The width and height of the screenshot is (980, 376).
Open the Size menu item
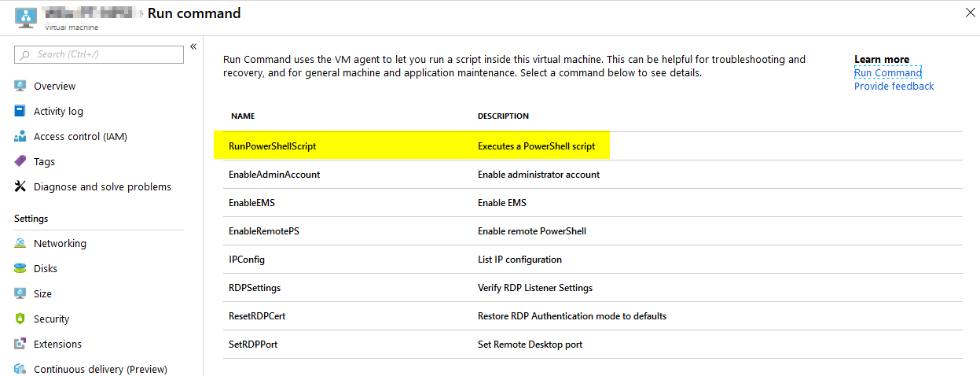click(42, 293)
